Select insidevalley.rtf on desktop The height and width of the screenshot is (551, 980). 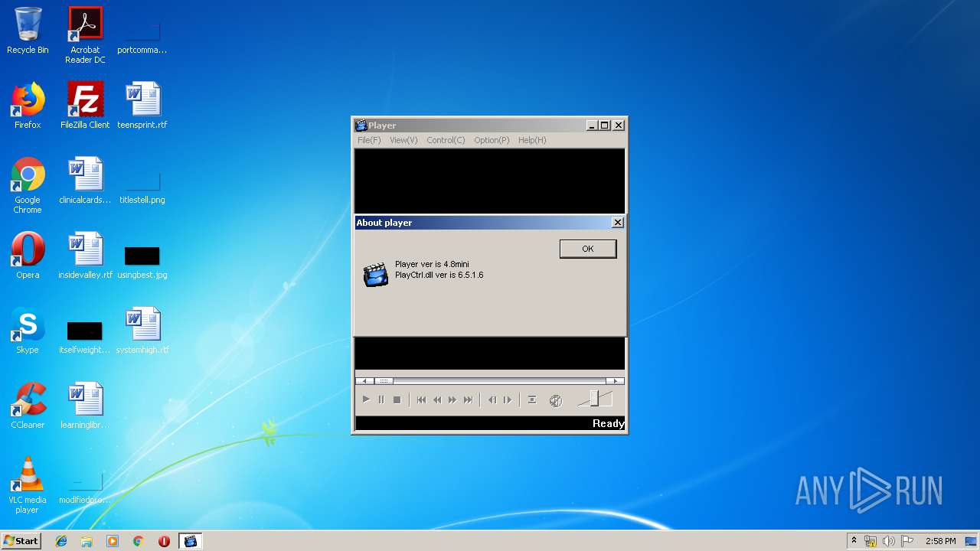(85, 256)
